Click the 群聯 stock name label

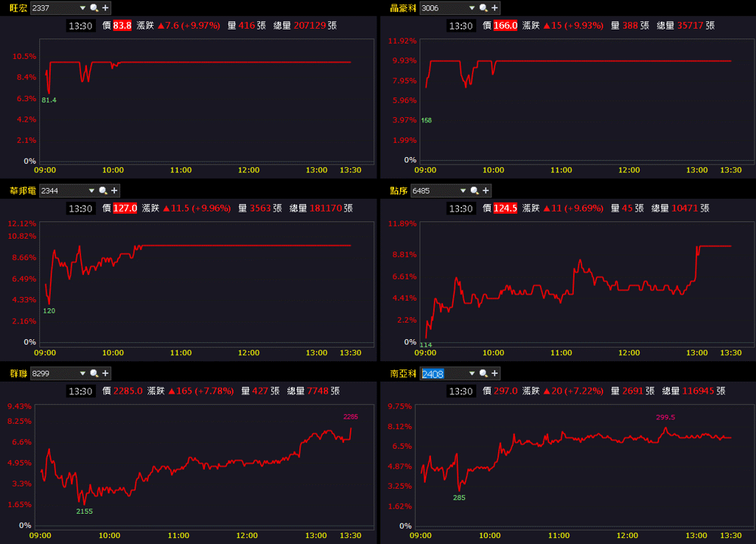18,373
